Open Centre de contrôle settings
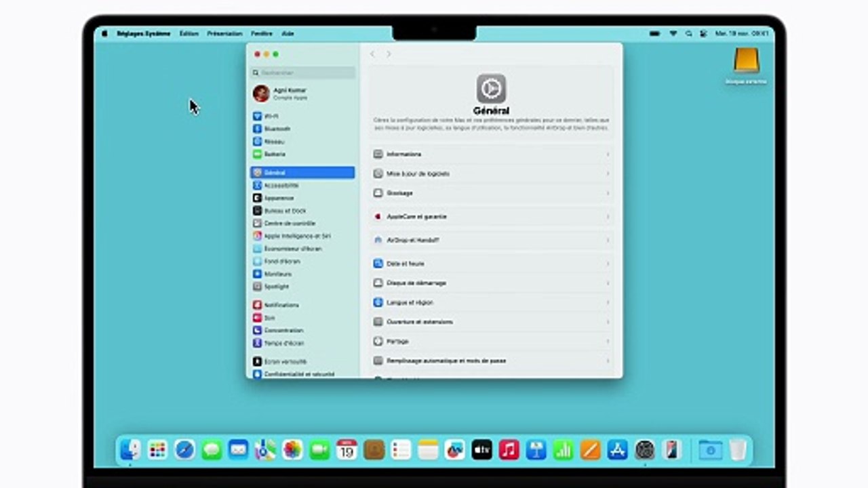Viewport: 868px width, 488px height. [302, 223]
